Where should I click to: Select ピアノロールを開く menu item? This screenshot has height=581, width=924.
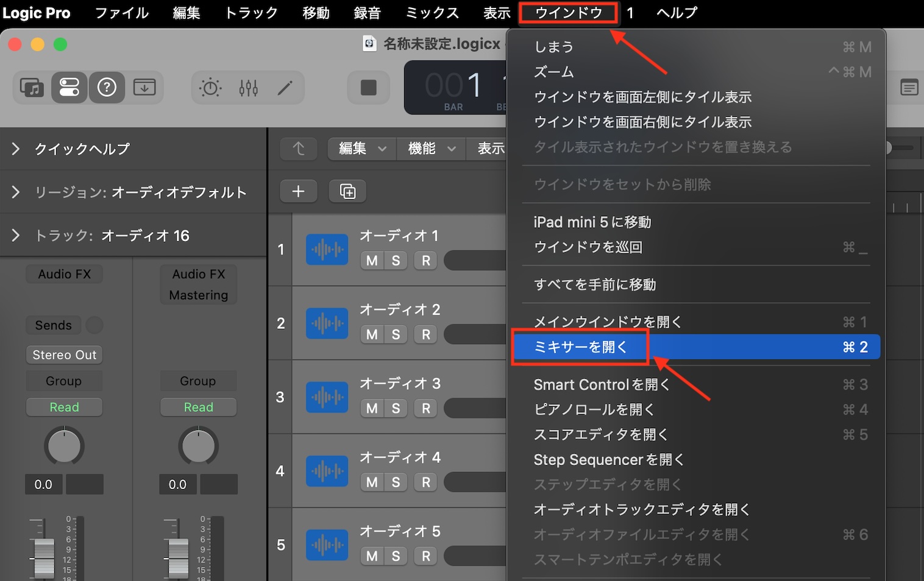pyautogui.click(x=696, y=410)
